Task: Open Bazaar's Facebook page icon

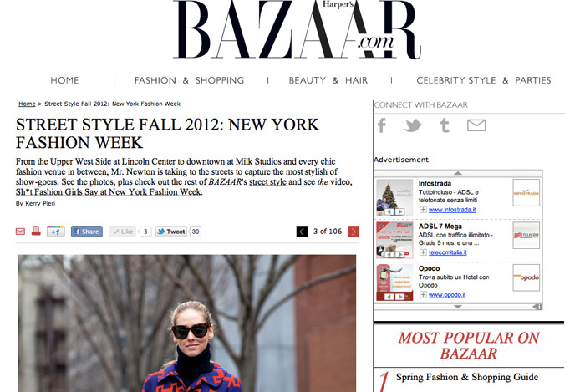Action: tap(381, 125)
